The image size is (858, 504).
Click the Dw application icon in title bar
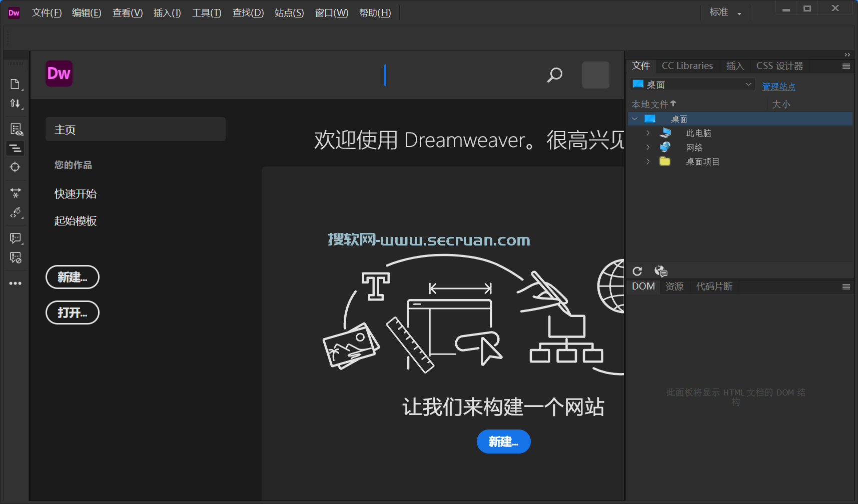[14, 13]
